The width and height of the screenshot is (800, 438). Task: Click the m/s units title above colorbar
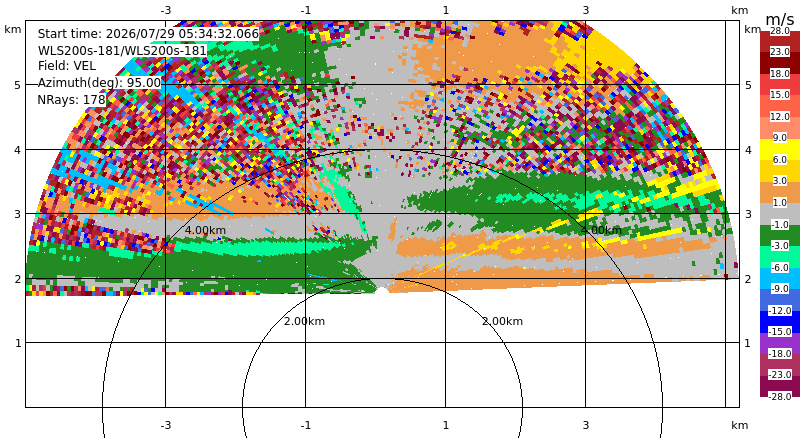tap(780, 19)
